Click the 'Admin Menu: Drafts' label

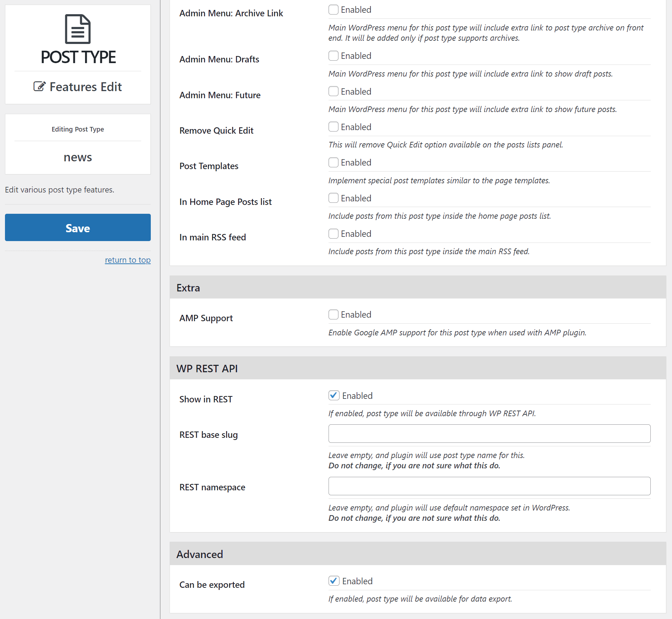pyautogui.click(x=219, y=60)
